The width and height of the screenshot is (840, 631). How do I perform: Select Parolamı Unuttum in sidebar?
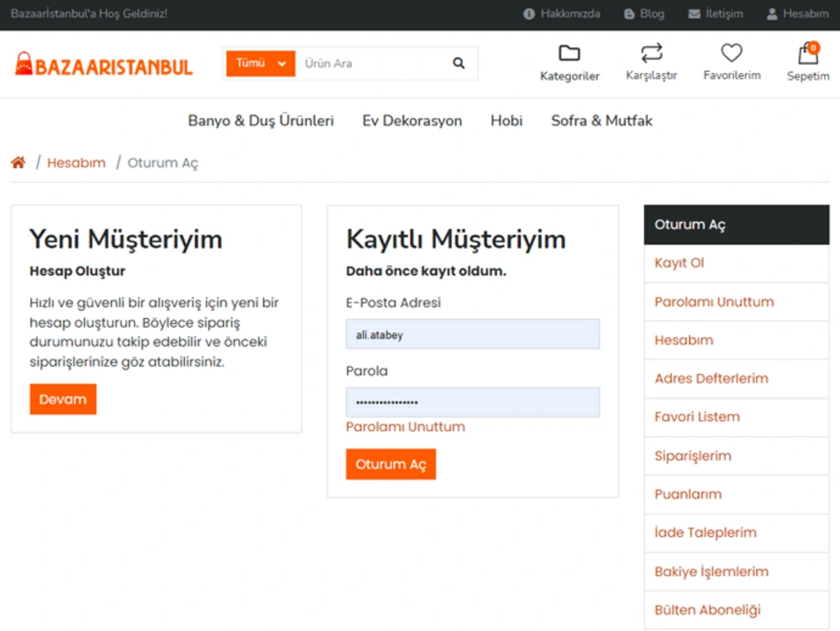coord(736,302)
